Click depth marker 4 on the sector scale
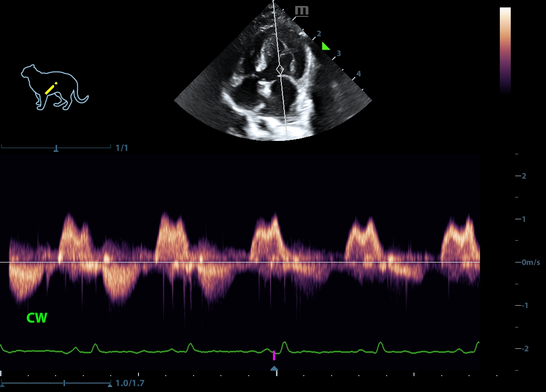This screenshot has height=392, width=546. [x=358, y=74]
